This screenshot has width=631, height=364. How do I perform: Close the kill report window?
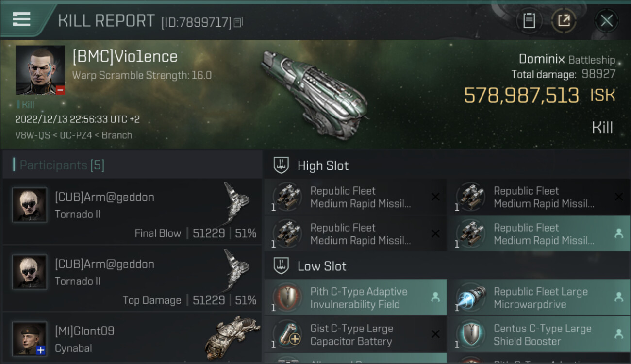606,20
